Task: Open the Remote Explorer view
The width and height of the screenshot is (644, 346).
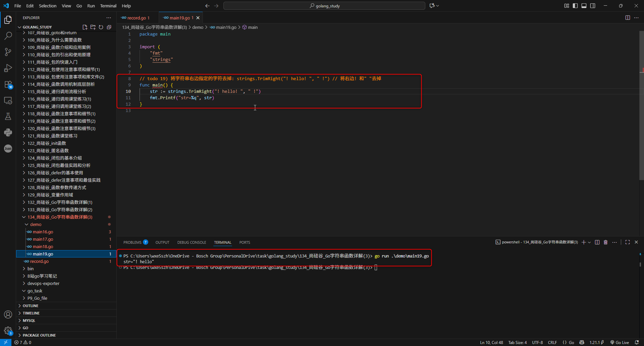Action: point(8,100)
